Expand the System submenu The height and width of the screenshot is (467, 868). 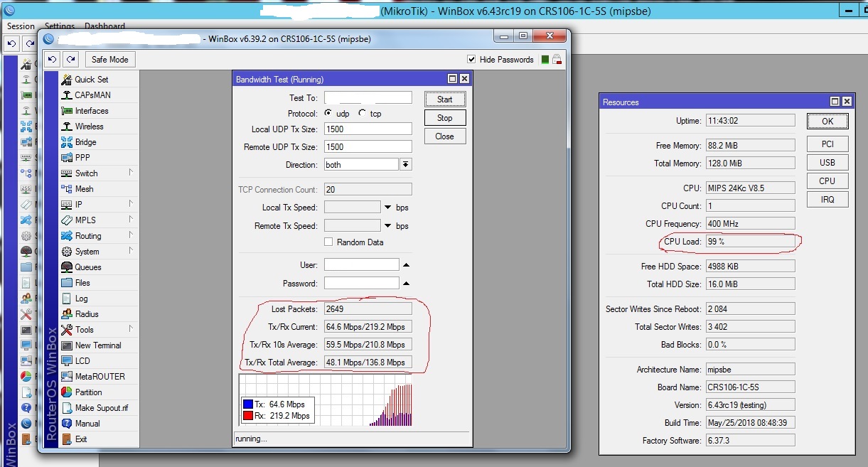pos(131,251)
